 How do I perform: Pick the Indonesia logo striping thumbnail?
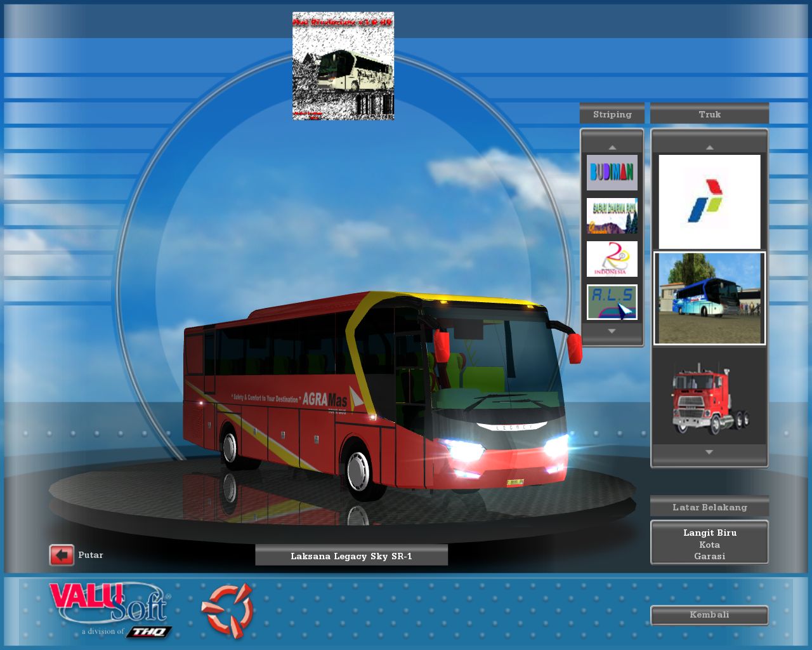click(x=612, y=259)
